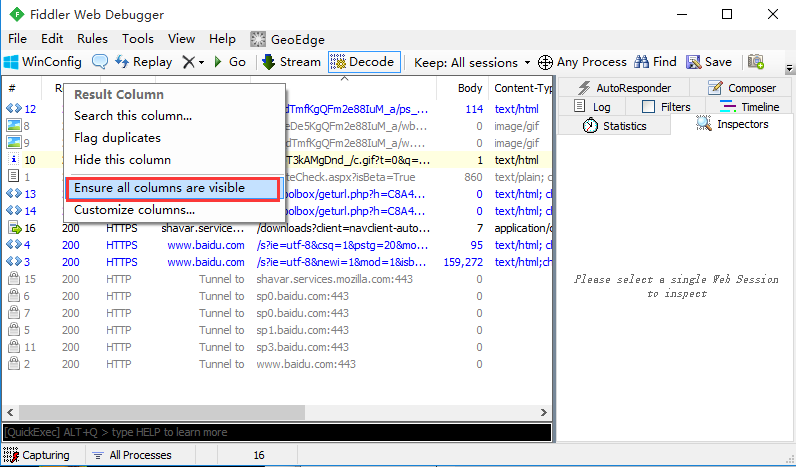This screenshot has width=796, height=467.
Task: Select session 15 lock tunnel icon
Action: pyautogui.click(x=14, y=279)
